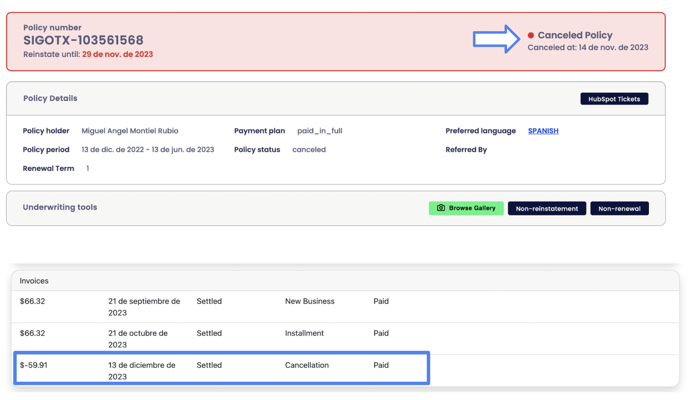688x400 pixels.
Task: Click the canceled at 14 de nov. date
Action: click(610, 47)
